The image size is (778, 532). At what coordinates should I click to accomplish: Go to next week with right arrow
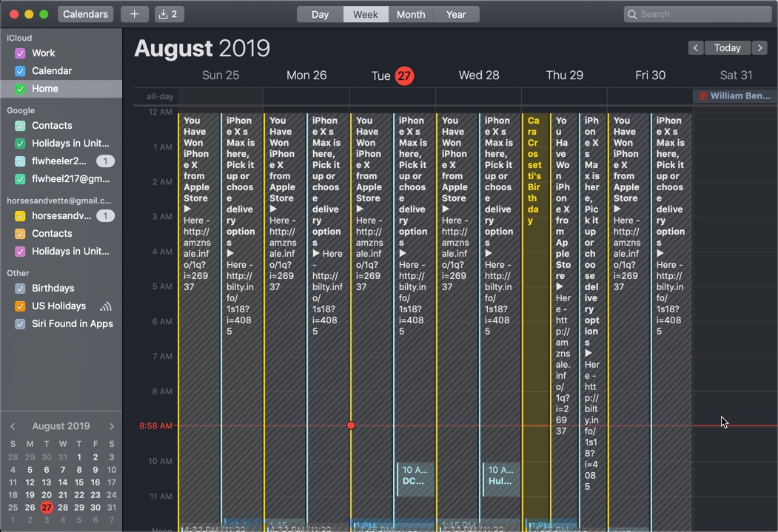click(759, 47)
